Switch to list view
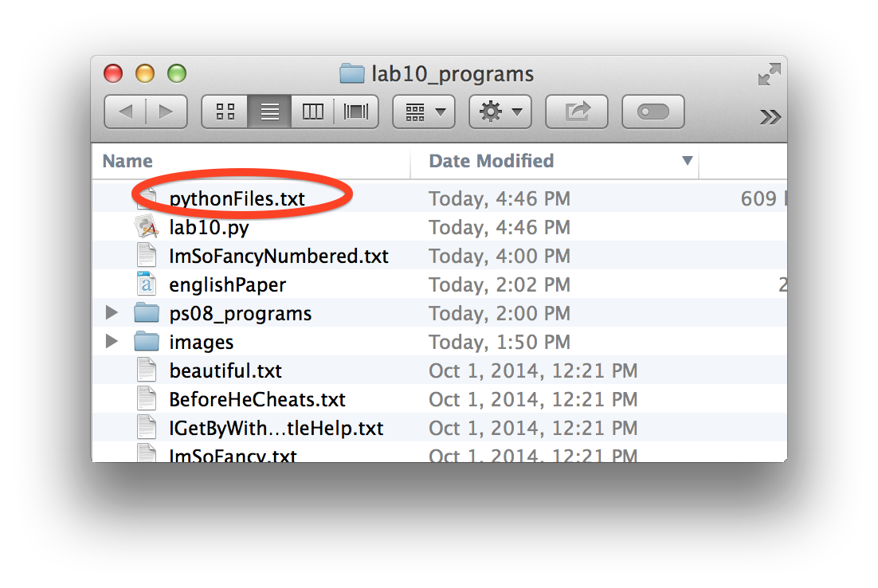Viewport: 878px width, 588px height. click(x=269, y=112)
